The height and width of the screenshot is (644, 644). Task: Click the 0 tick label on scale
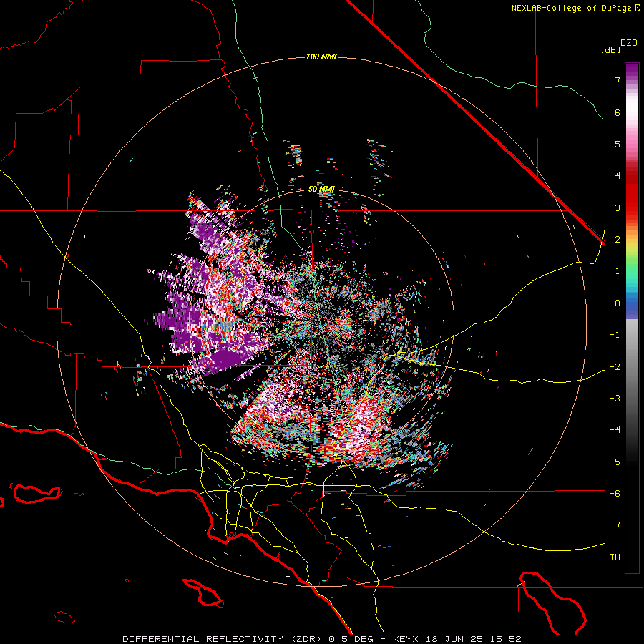pyautogui.click(x=618, y=303)
